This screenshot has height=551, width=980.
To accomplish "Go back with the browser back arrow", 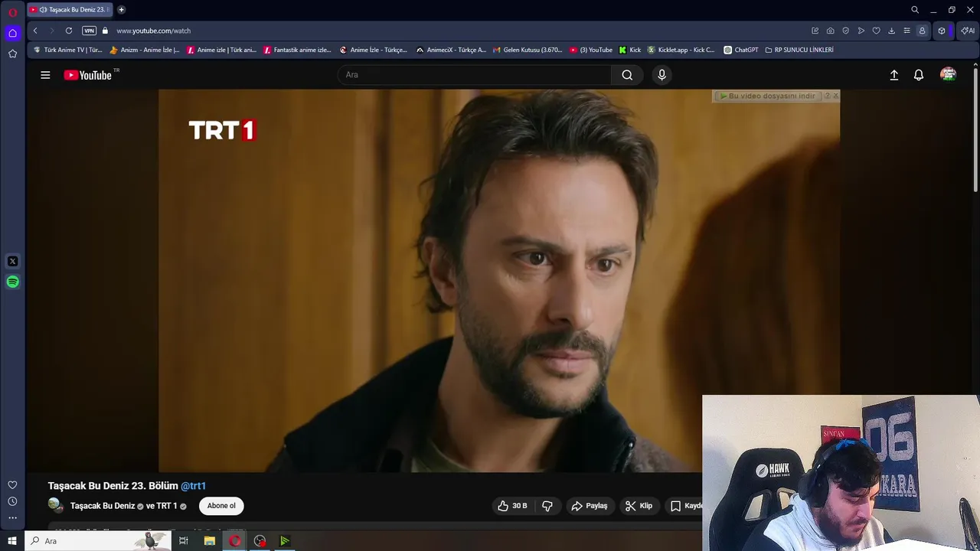I will click(x=35, y=31).
